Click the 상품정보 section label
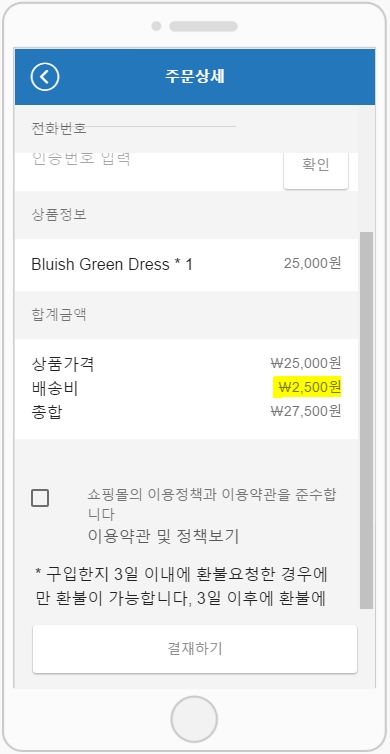The width and height of the screenshot is (390, 754). 59,214
